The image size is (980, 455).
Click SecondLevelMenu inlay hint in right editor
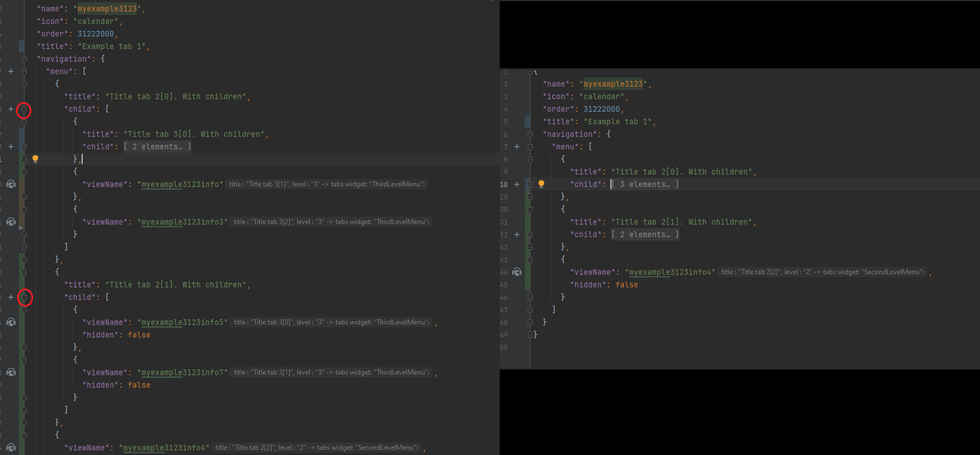pyautogui.click(x=823, y=272)
